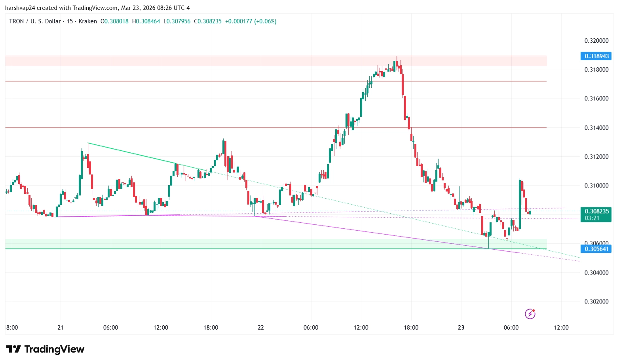Click the 23 date marker on the time axis
The height and width of the screenshot is (364, 619).
click(460, 327)
